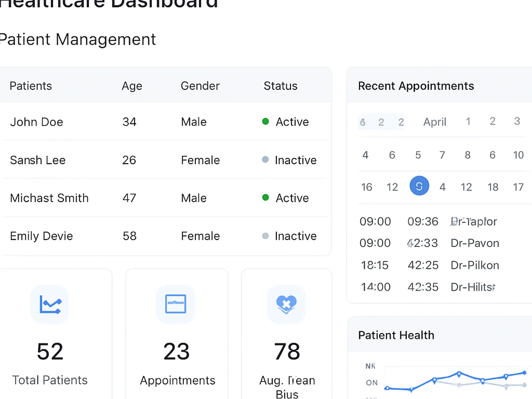Viewport: 532px width, 399px height.
Task: Open the Dr-Pilkon appointment entry
Action: (475, 265)
